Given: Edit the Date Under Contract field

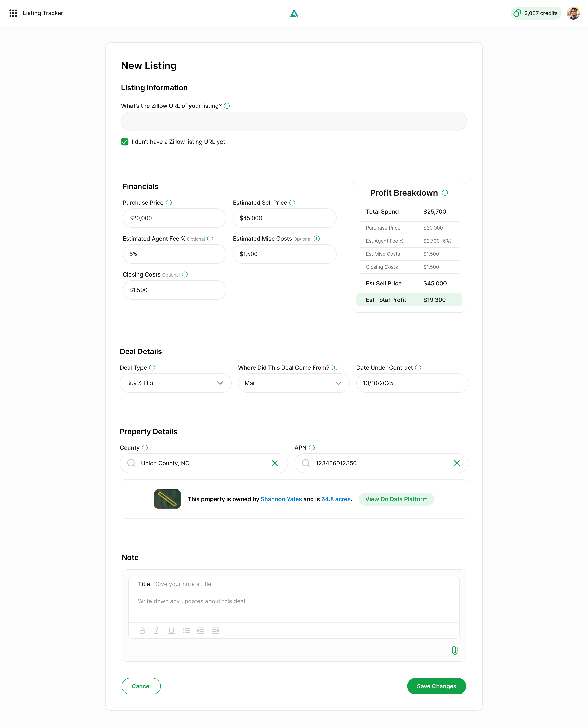Looking at the screenshot, I should 412,383.
